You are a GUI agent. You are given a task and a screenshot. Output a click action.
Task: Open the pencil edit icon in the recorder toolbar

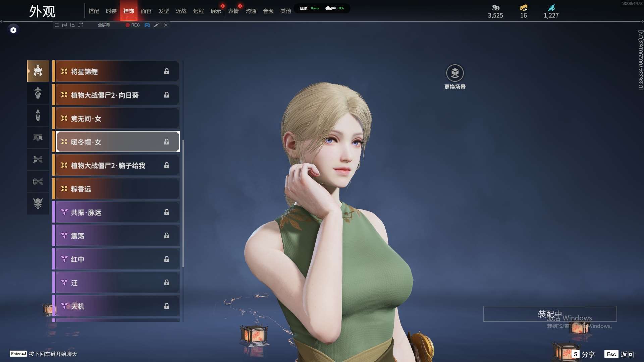156,25
